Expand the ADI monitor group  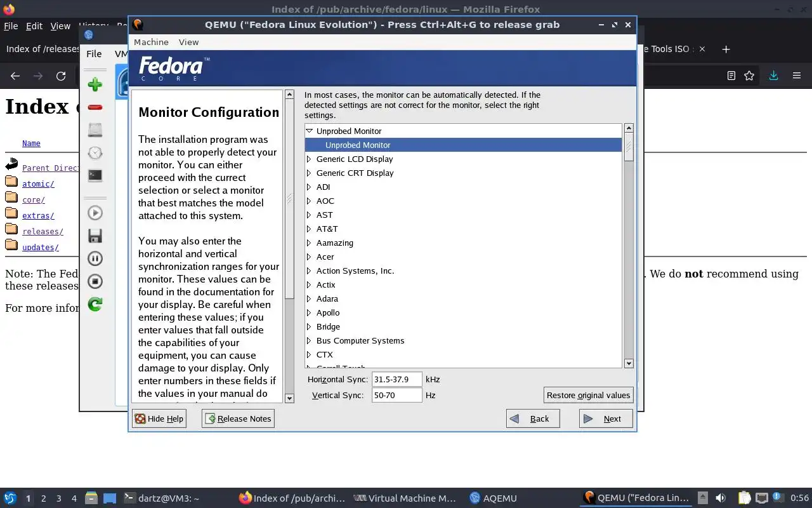point(309,187)
